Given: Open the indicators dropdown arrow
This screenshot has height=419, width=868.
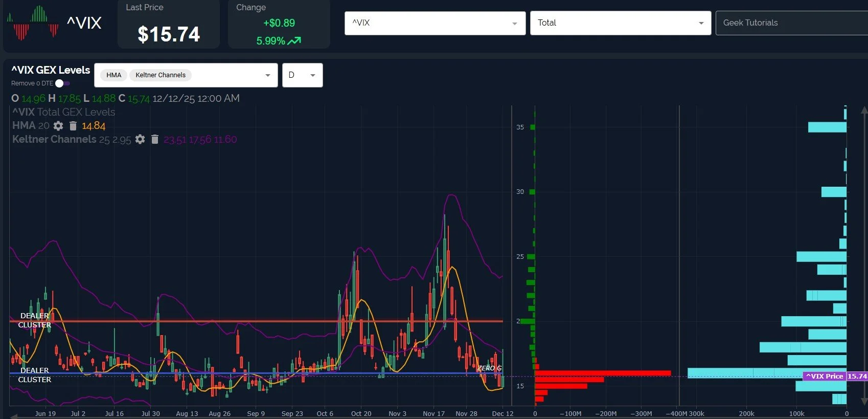Looking at the screenshot, I should coord(267,75).
